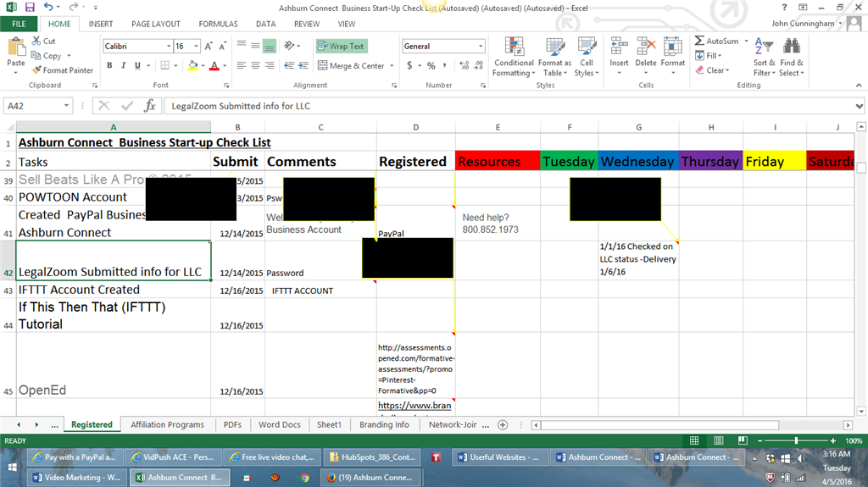Toggle Underline formatting

coord(138,65)
